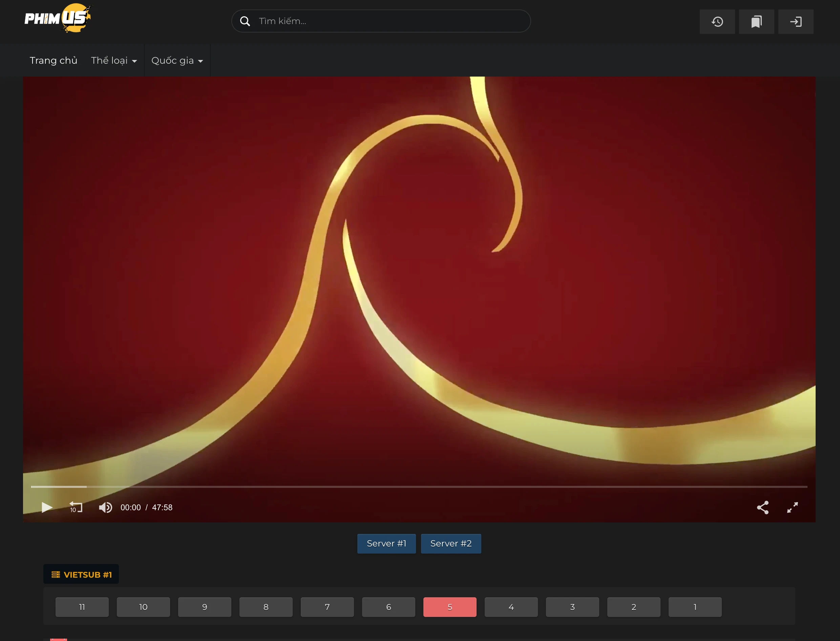Enter fullscreen mode on the player
Image resolution: width=840 pixels, height=641 pixels.
tap(792, 508)
